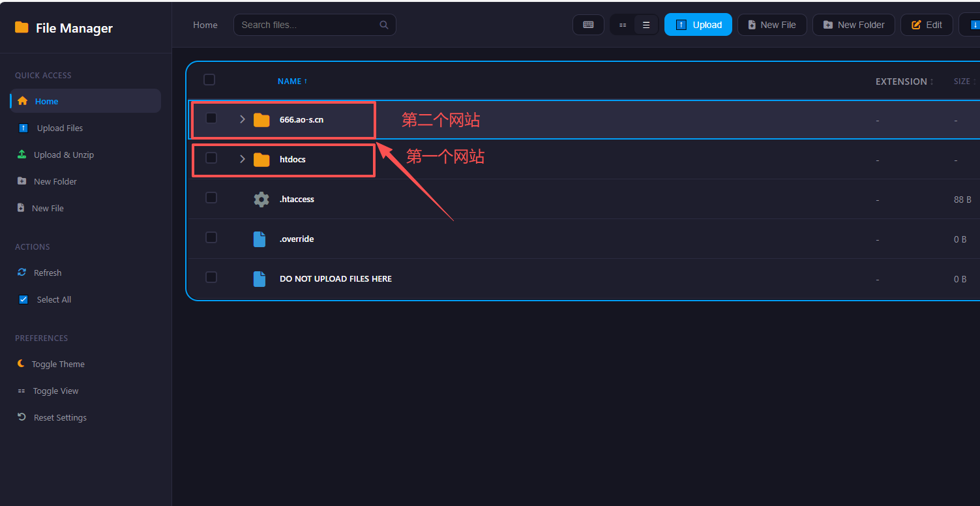Click the htdocs folder icon
980x506 pixels.
pyautogui.click(x=261, y=160)
